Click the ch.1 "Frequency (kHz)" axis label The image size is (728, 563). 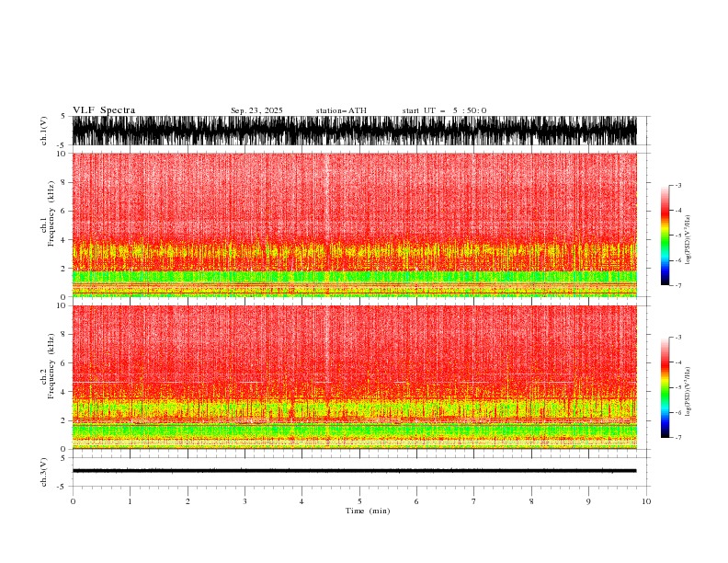(51, 214)
